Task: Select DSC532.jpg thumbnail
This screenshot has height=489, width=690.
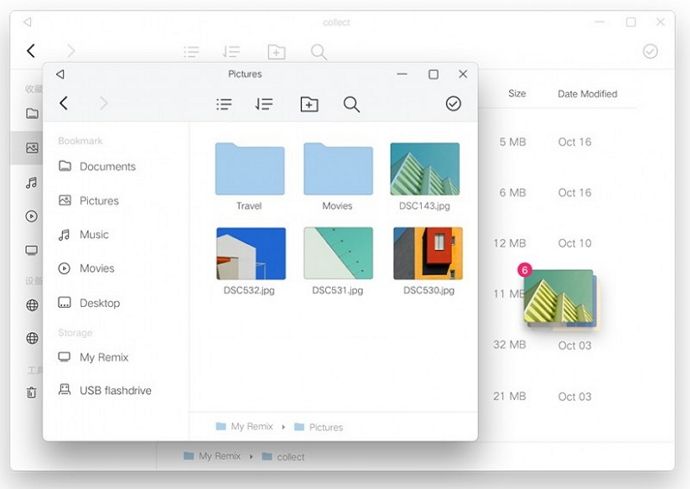Action: click(x=251, y=254)
